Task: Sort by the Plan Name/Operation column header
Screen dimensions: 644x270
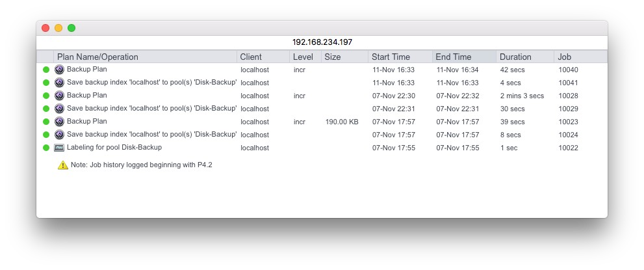Action: click(97, 57)
